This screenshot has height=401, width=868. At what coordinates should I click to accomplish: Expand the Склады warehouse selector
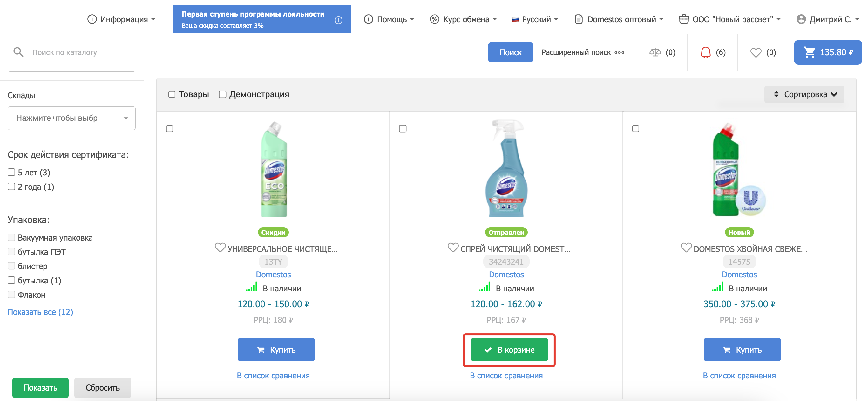point(71,118)
